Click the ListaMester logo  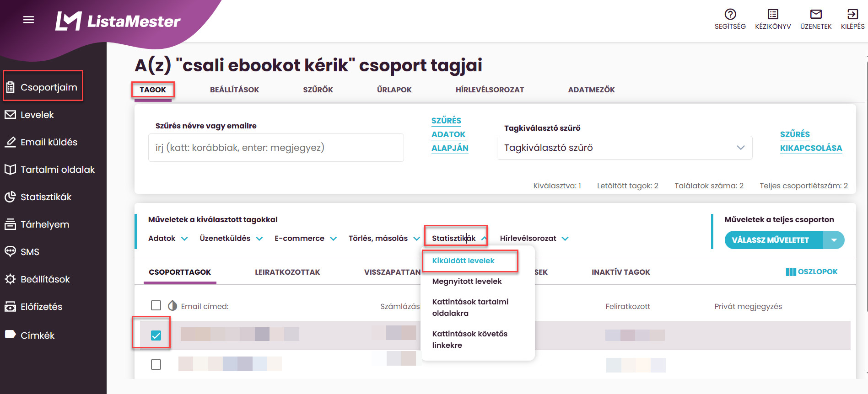118,21
